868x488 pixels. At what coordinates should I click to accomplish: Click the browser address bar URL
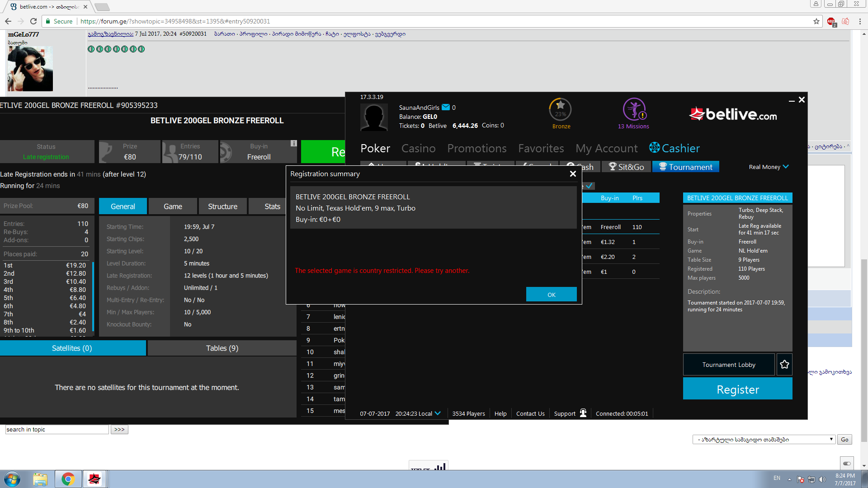[x=175, y=21]
